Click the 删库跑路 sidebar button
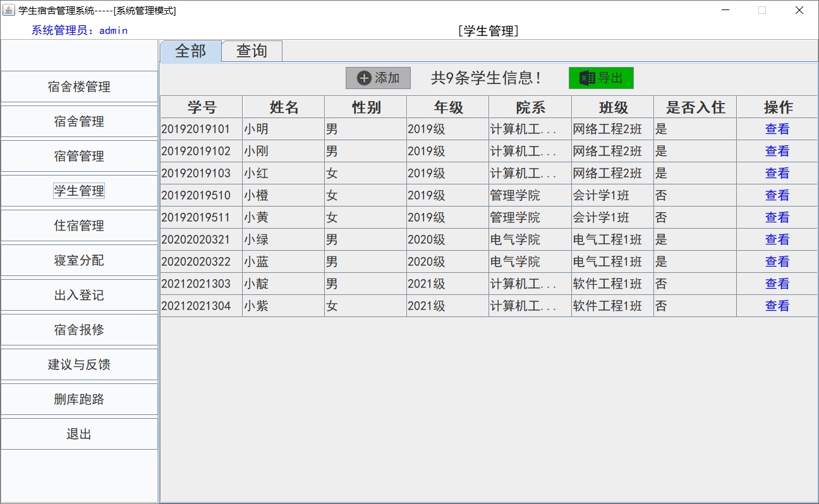819x504 pixels. pyautogui.click(x=79, y=400)
